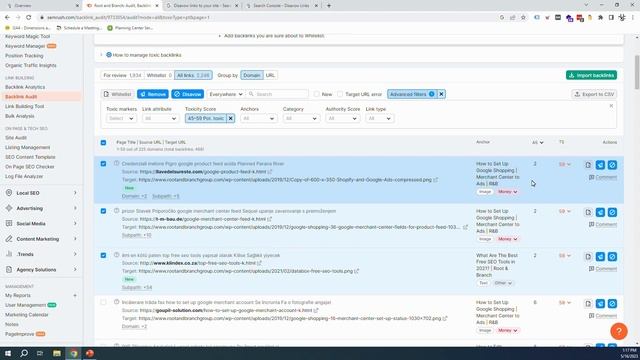Image resolution: width=640 pixels, height=360 pixels.
Task: Open the Other category dropdown in the klindex.co.za row
Action: tap(503, 283)
